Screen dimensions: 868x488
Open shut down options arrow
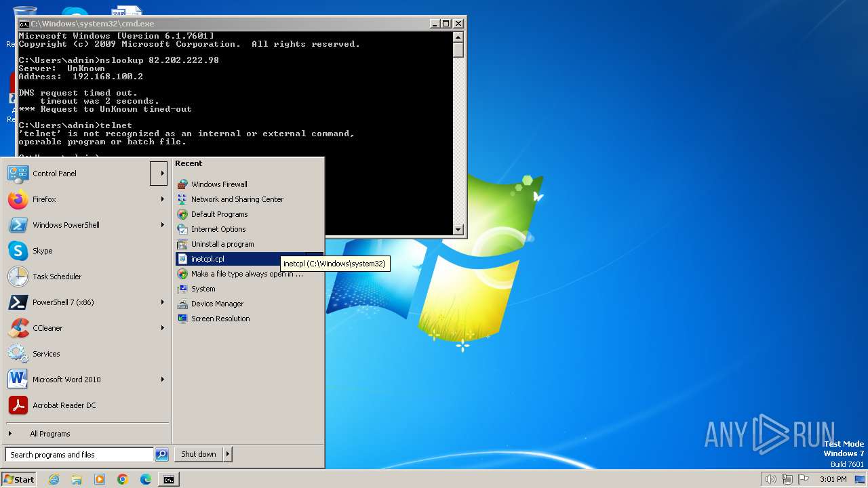228,454
